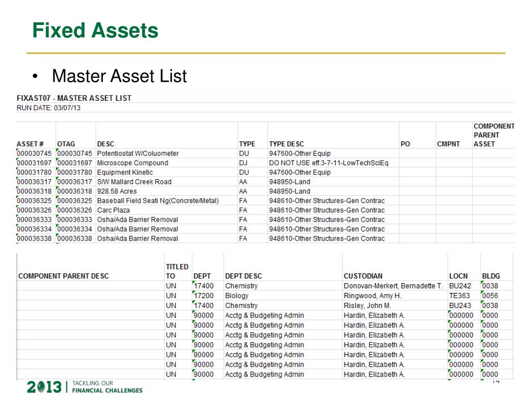The width and height of the screenshot is (532, 399).
Task: Click type code DJ
Action: [243, 163]
